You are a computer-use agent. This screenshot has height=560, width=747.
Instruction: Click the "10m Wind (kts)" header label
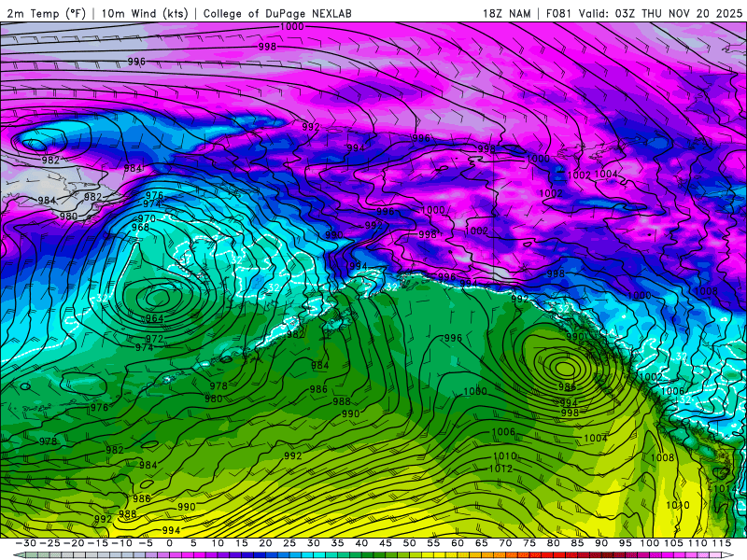145,13
